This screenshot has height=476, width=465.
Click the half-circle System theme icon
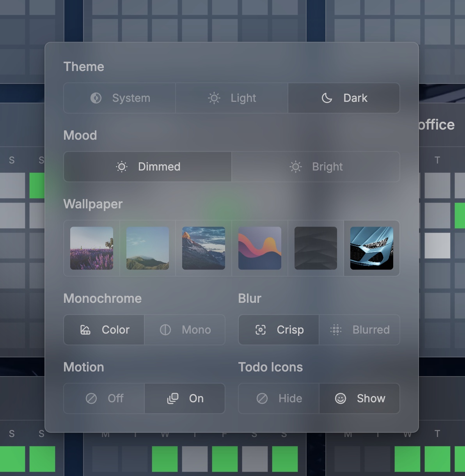point(96,98)
